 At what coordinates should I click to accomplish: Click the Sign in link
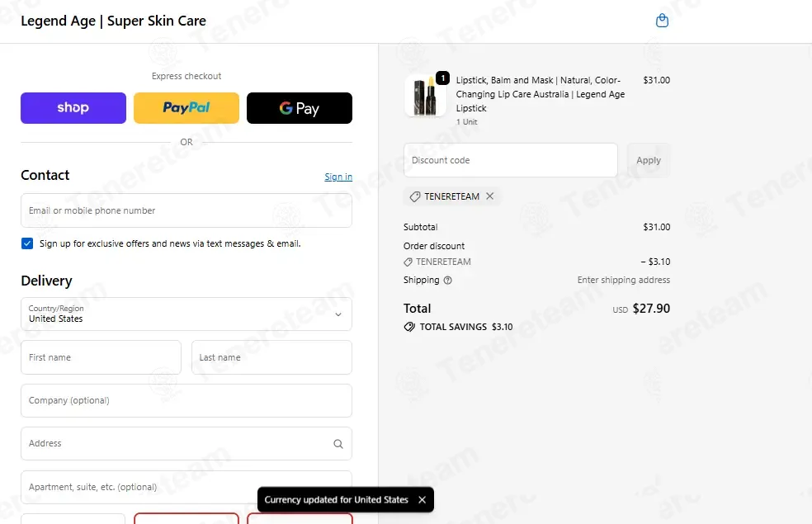(338, 177)
